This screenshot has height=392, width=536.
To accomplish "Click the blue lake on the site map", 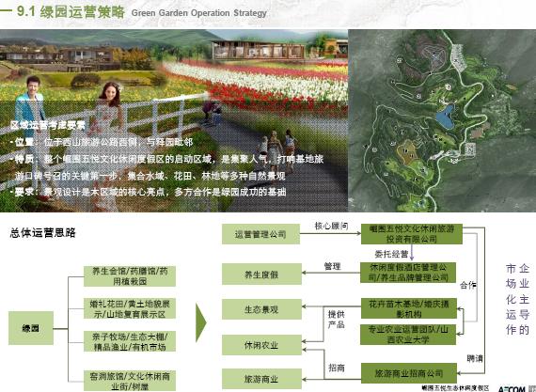I will (x=446, y=117).
